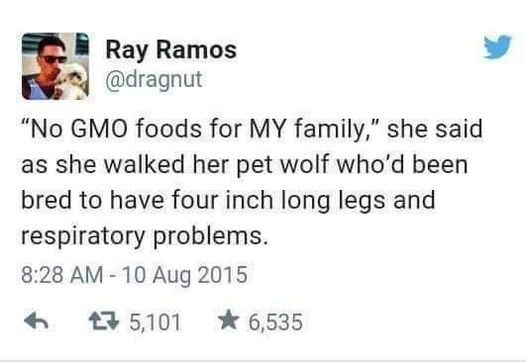Click the 10 Aug 2015 date
Screen dimensions: 526x362
185,275
